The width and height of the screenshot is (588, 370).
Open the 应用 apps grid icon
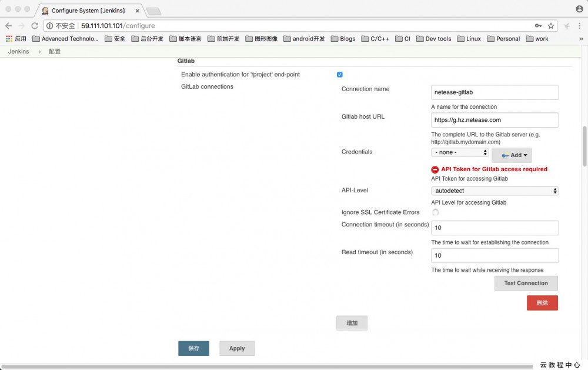[9, 39]
